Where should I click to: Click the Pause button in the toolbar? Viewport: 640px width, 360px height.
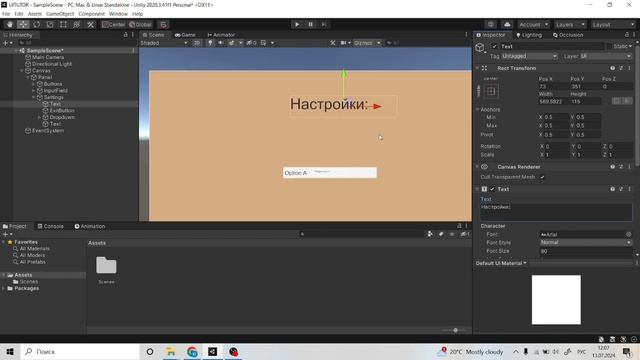[310, 24]
